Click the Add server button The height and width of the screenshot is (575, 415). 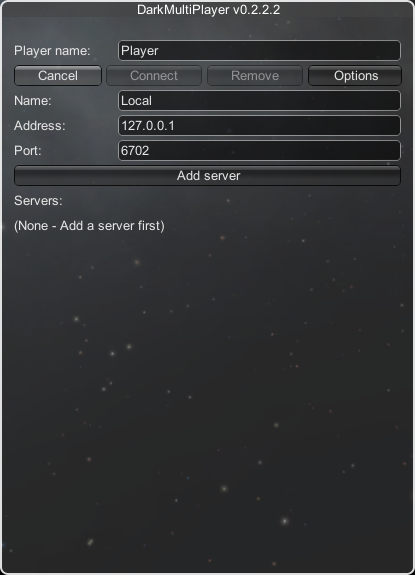208,176
